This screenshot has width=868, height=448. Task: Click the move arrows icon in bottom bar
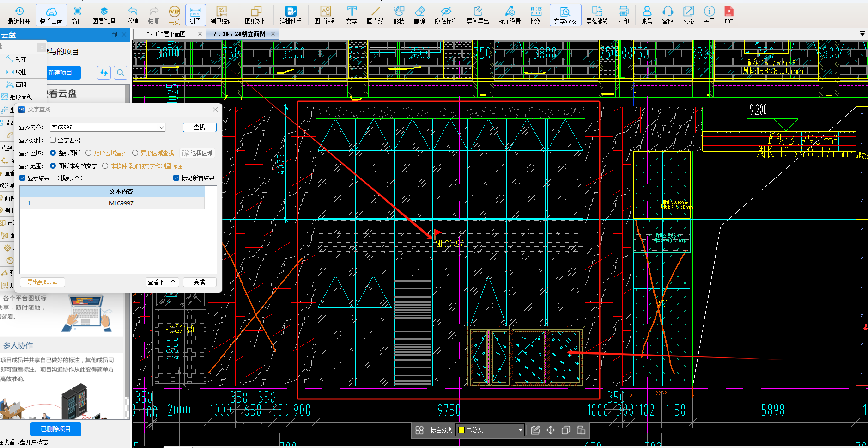click(x=551, y=430)
